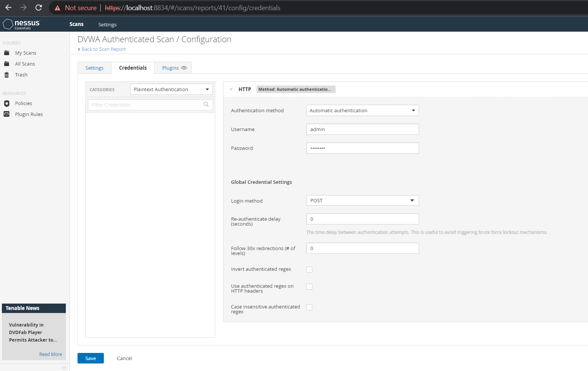
Task: Click the FOLDERS sidebar heading
Action: [12, 43]
